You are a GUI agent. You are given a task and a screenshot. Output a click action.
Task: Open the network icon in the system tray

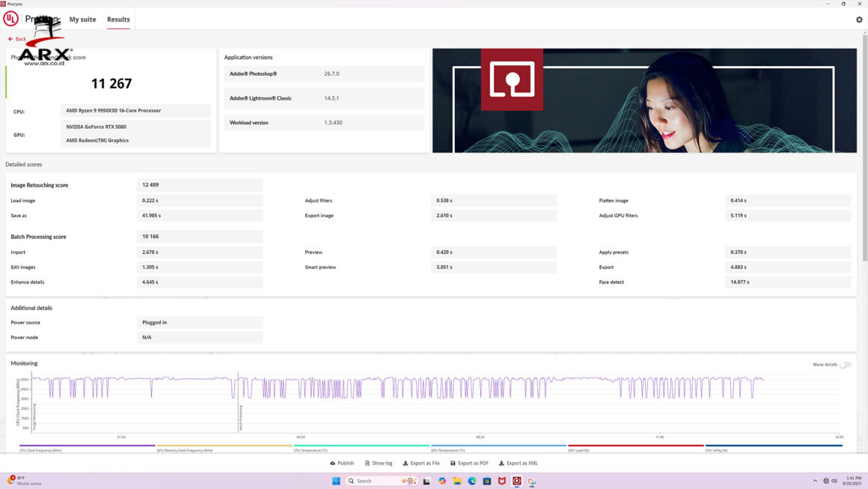tap(826, 481)
